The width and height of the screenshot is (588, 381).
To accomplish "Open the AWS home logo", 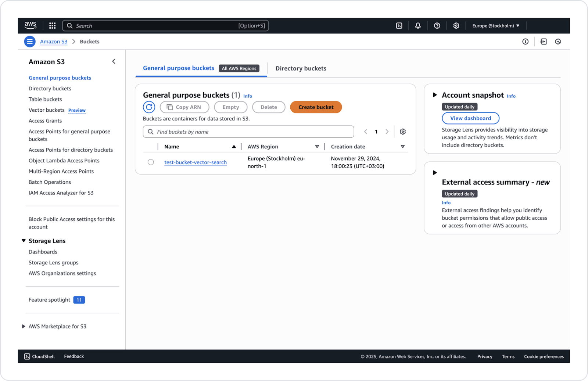I will click(31, 25).
